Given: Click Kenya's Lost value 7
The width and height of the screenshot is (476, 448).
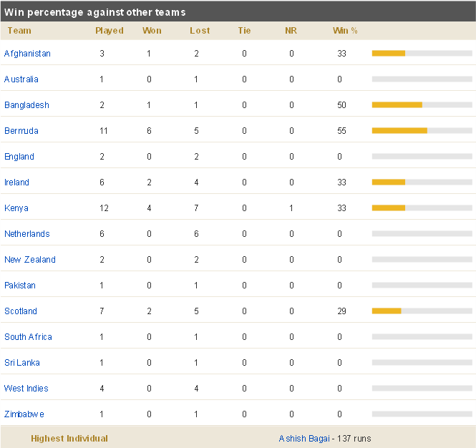Looking at the screenshot, I should [x=196, y=208].
